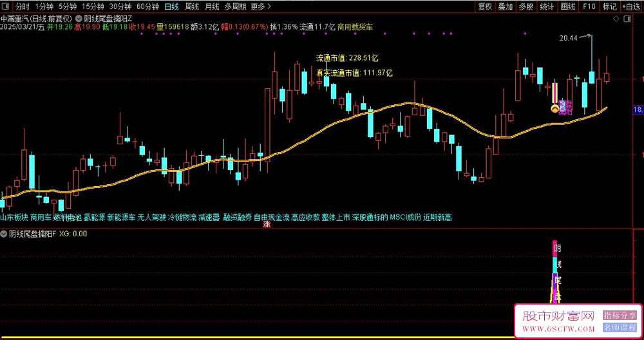
Task: Open the 多周期 multi-period view
Action: pyautogui.click(x=235, y=6)
